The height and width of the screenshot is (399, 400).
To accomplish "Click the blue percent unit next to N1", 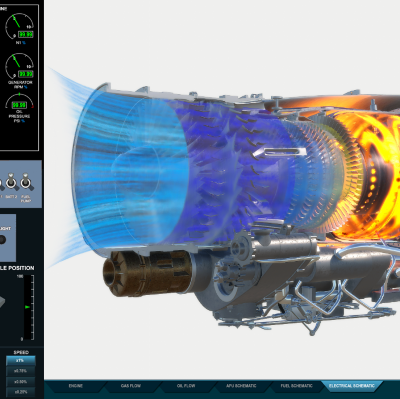I will coord(24,43).
